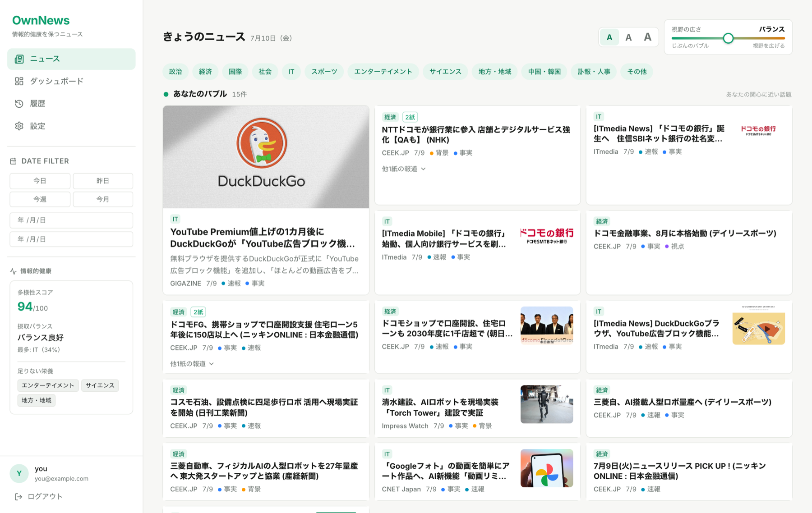This screenshot has width=812, height=513.
Task: Open the 履歴 menu item
Action: (x=71, y=104)
